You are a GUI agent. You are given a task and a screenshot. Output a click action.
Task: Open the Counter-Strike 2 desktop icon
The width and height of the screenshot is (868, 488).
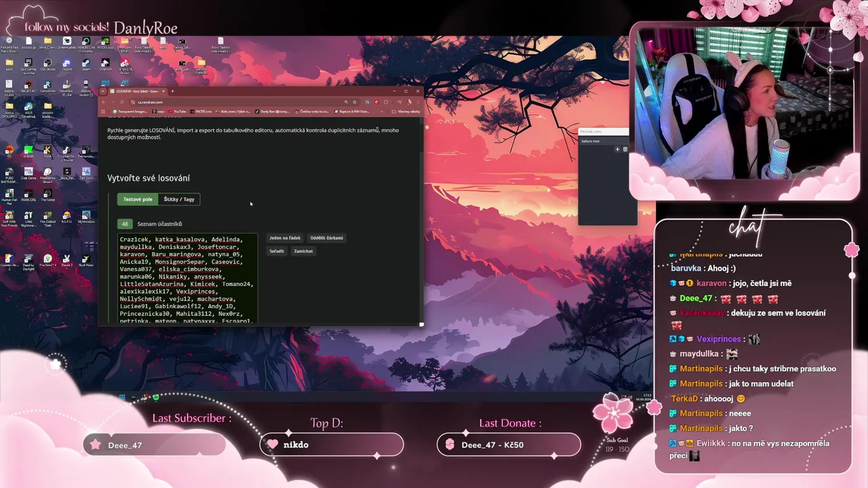pos(9,262)
